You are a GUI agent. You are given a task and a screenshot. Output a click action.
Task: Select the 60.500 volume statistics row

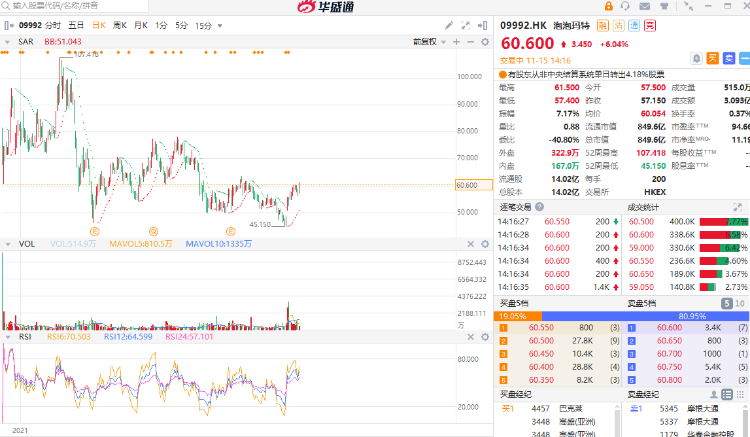point(688,222)
